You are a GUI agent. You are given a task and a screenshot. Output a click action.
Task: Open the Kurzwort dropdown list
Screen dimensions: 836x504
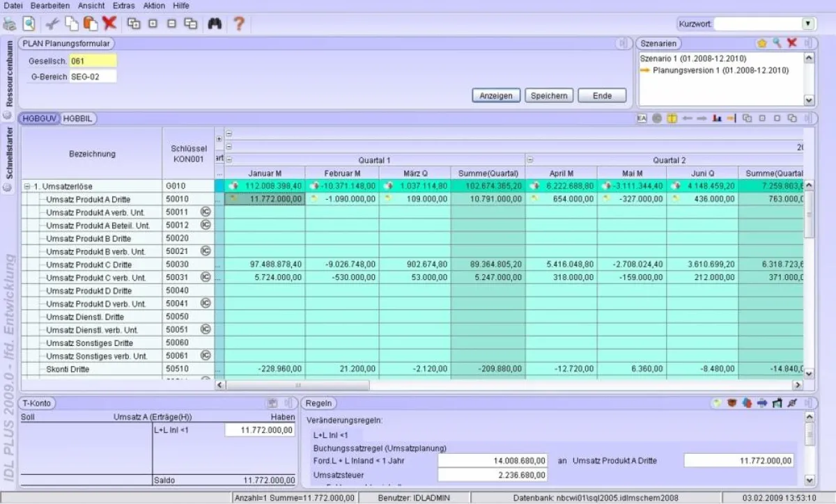(x=807, y=22)
